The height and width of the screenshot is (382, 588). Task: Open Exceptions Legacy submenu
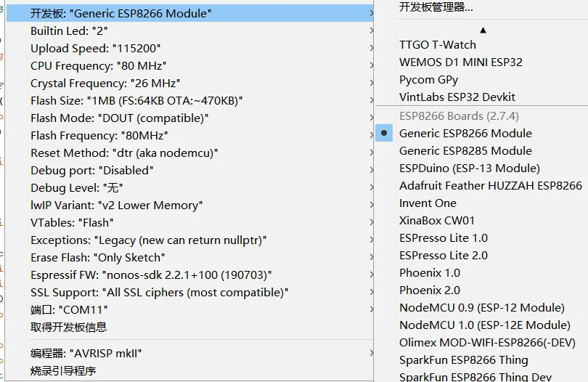[x=189, y=240]
